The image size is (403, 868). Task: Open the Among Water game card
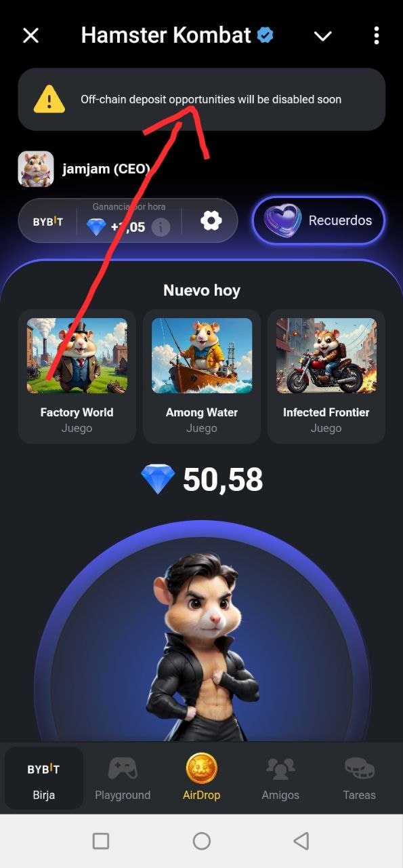[202, 376]
